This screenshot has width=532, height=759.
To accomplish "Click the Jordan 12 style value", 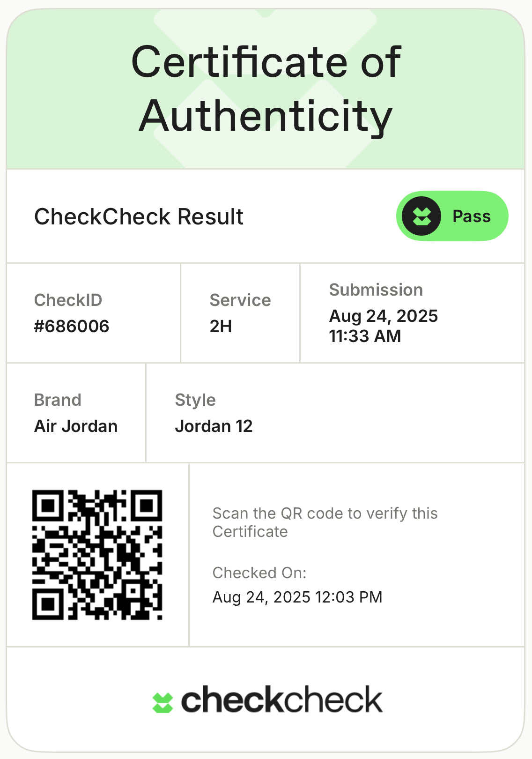I will point(214,426).
